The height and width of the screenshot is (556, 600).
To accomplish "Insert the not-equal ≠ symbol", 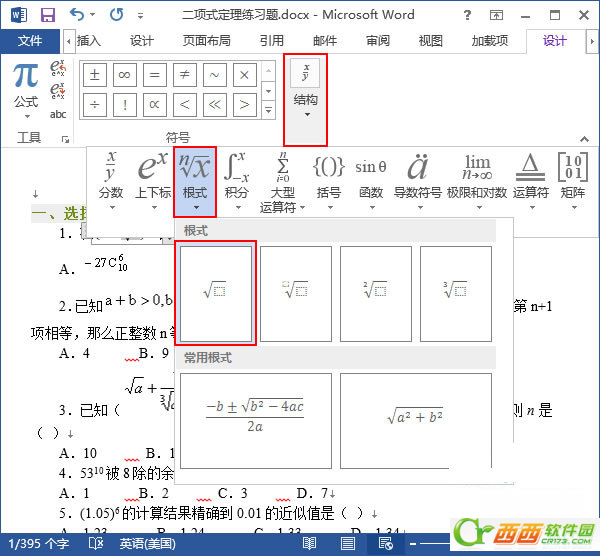I will 184,75.
